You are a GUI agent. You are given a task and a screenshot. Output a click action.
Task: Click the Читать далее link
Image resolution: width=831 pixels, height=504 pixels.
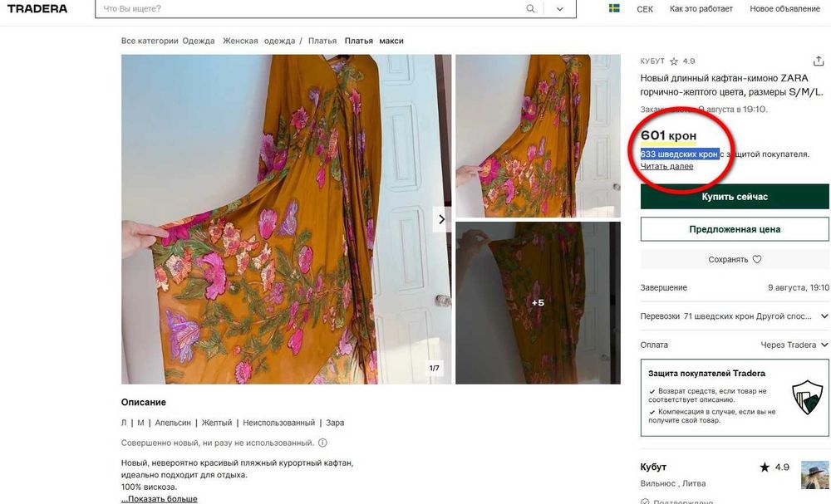(666, 166)
